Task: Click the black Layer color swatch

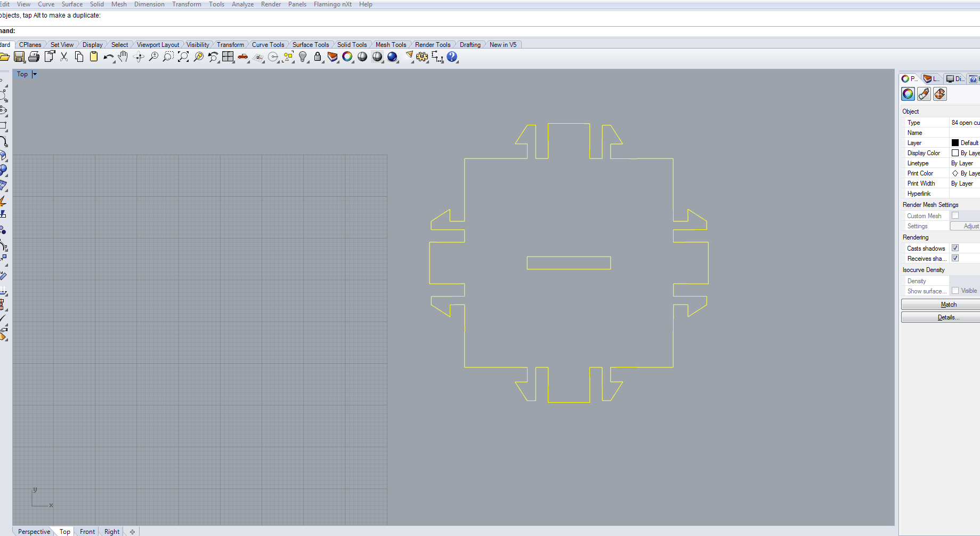Action: coord(955,143)
